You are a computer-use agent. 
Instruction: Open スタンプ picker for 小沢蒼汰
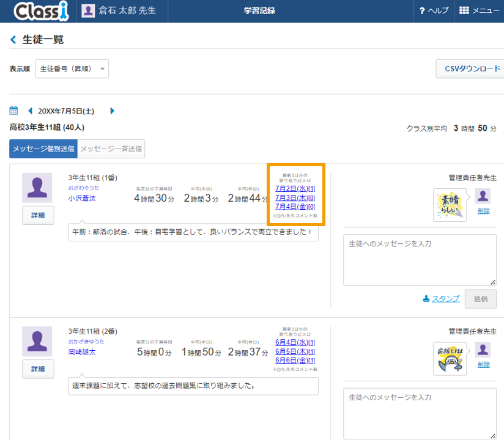click(x=441, y=299)
